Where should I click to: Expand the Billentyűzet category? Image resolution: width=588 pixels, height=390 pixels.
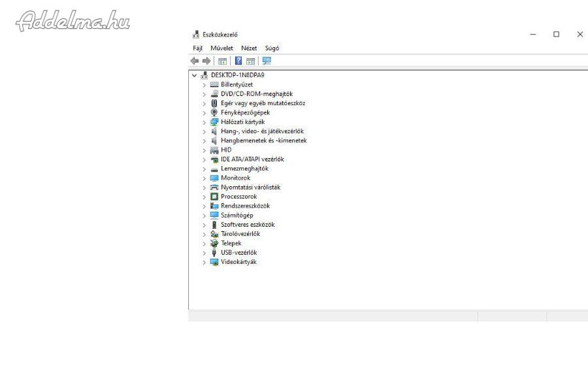point(204,85)
